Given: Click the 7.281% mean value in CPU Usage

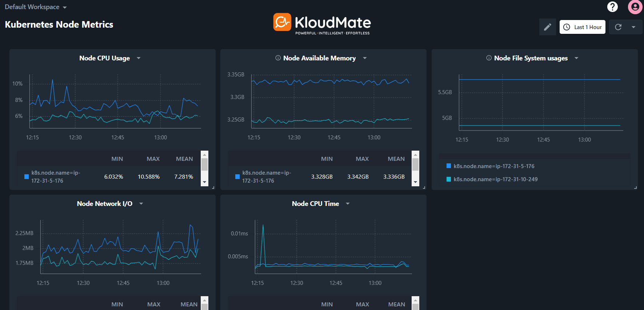Looking at the screenshot, I should [184, 176].
